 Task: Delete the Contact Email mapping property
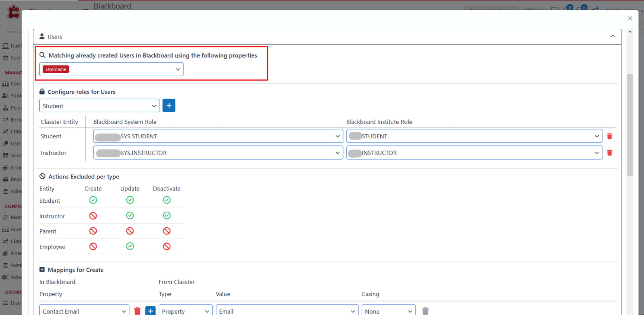coord(137,311)
